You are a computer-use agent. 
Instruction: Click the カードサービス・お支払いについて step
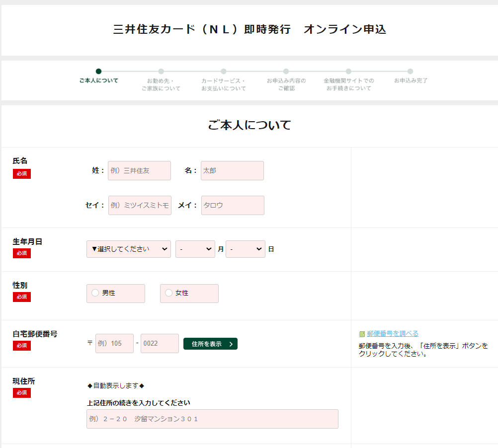(224, 80)
